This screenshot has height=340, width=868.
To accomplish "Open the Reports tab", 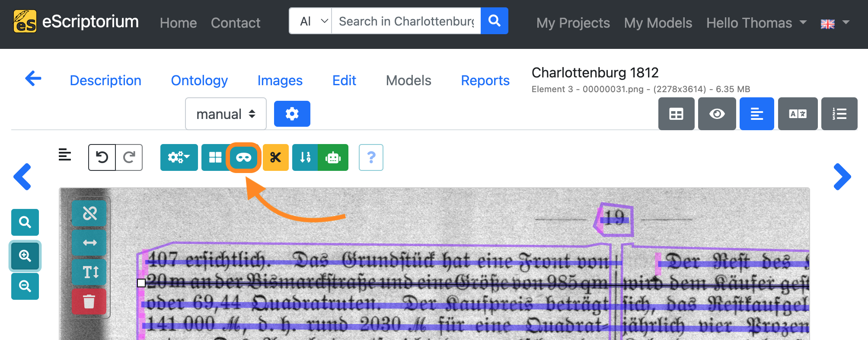I will (x=485, y=80).
